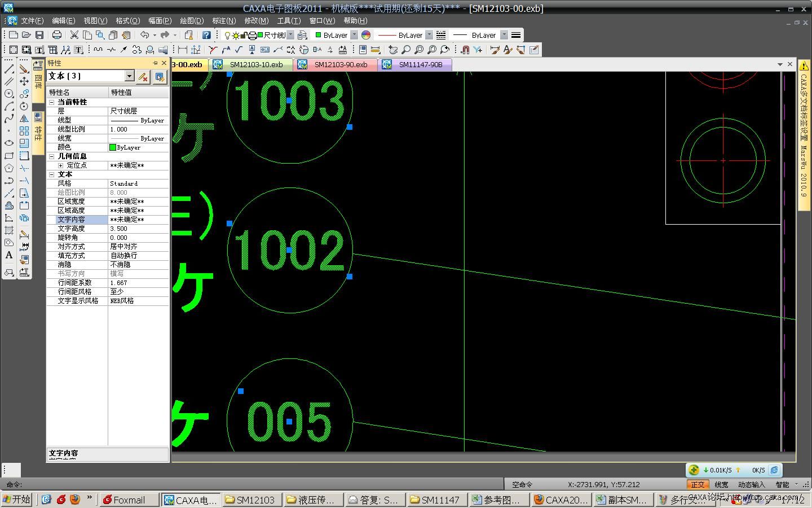This screenshot has width=812, height=508.
Task: Toggle 正交 ortho mode in status bar
Action: pyautogui.click(x=698, y=484)
